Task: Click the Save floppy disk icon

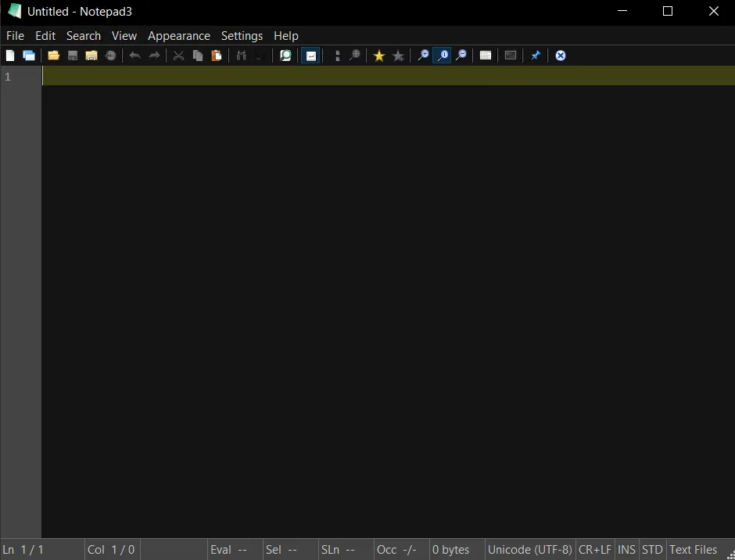Action: 73,56
